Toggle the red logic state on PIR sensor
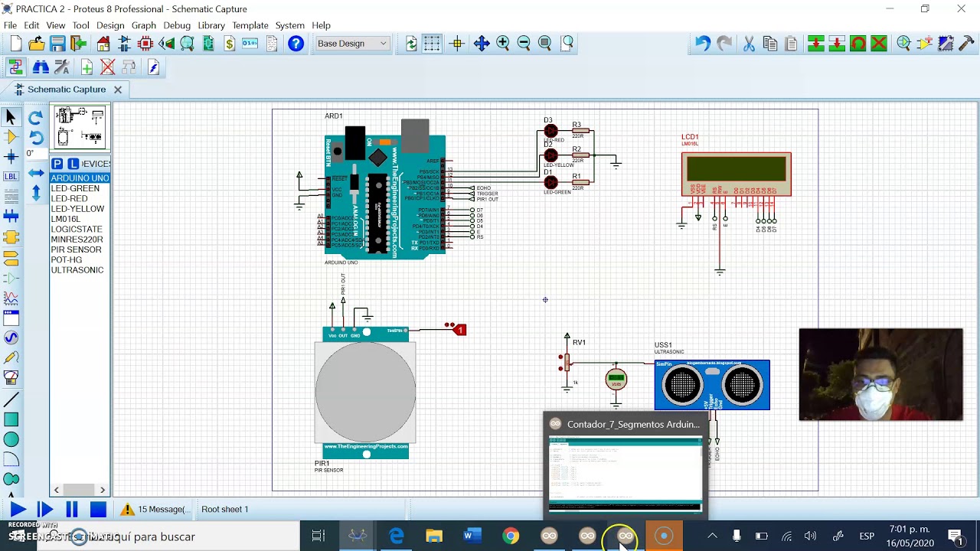Screen dimensions: 980x551 tap(459, 330)
